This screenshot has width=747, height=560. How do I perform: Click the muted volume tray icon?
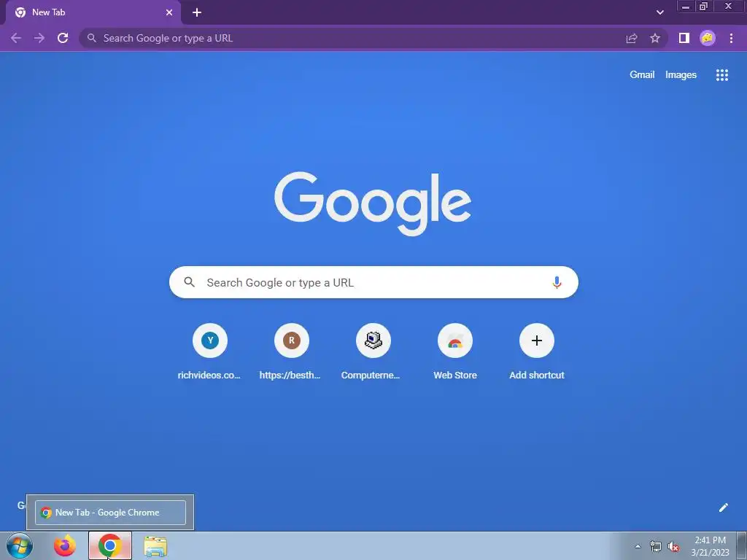[x=673, y=546]
